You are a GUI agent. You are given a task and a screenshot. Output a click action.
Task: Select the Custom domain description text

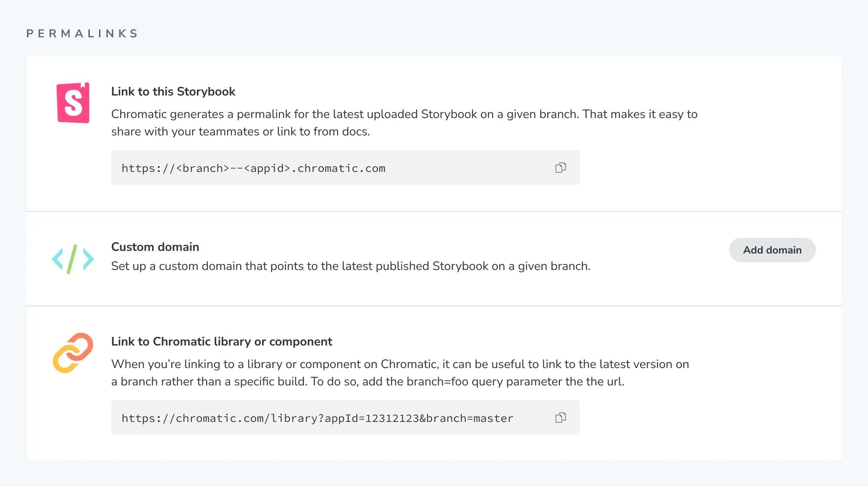point(351,266)
